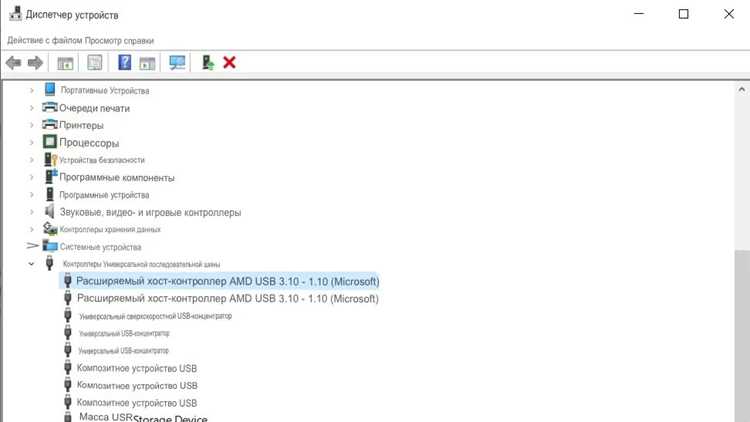
Task: Expand the Очереди печати node
Action: (x=32, y=108)
